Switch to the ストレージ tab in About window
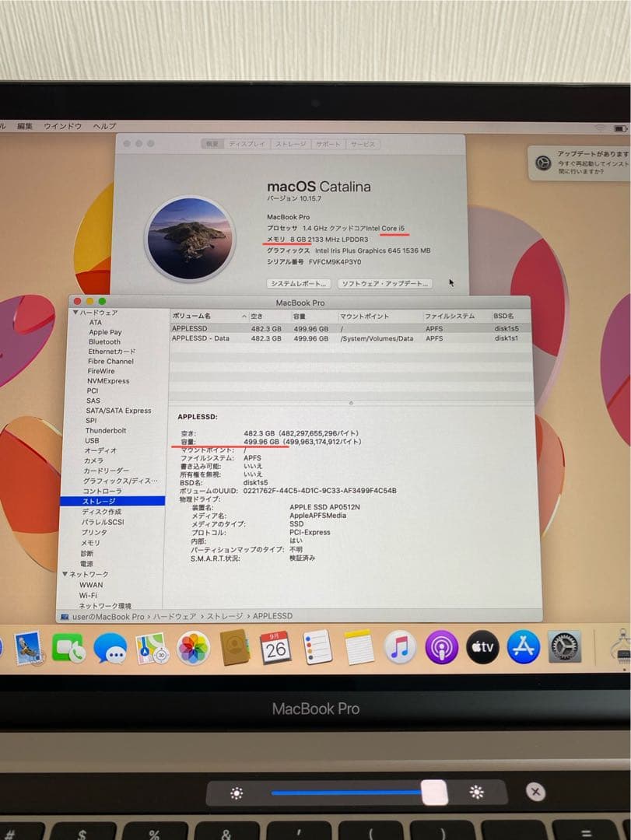Image resolution: width=631 pixels, height=840 pixels. click(x=290, y=144)
